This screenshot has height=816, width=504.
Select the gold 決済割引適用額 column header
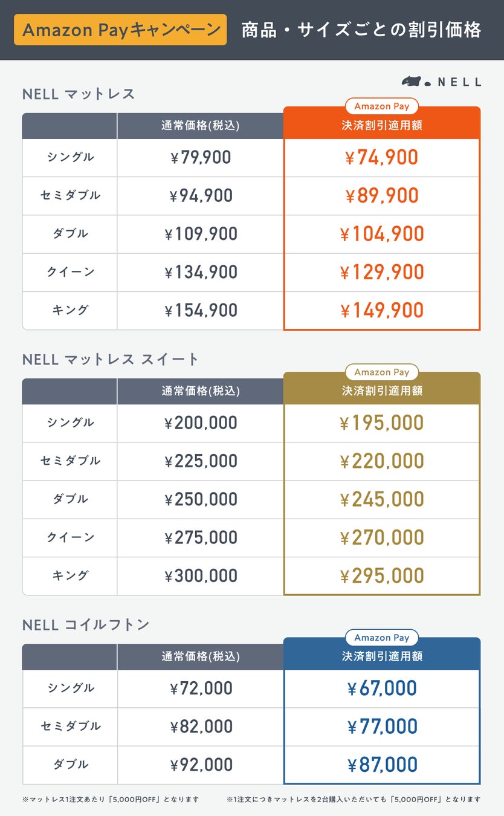[381, 391]
